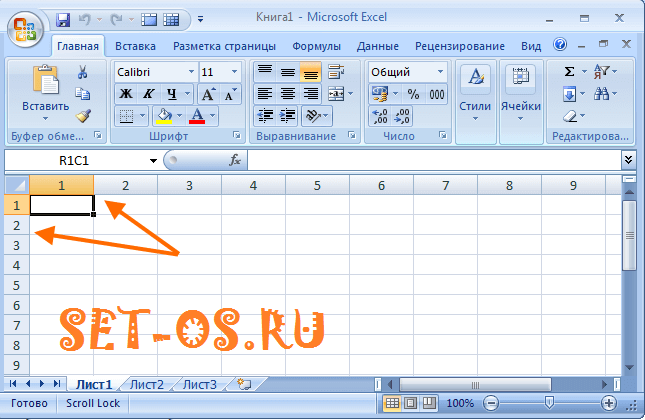Merge and center cells button
This screenshot has width=645, height=420.
pos(336,94)
